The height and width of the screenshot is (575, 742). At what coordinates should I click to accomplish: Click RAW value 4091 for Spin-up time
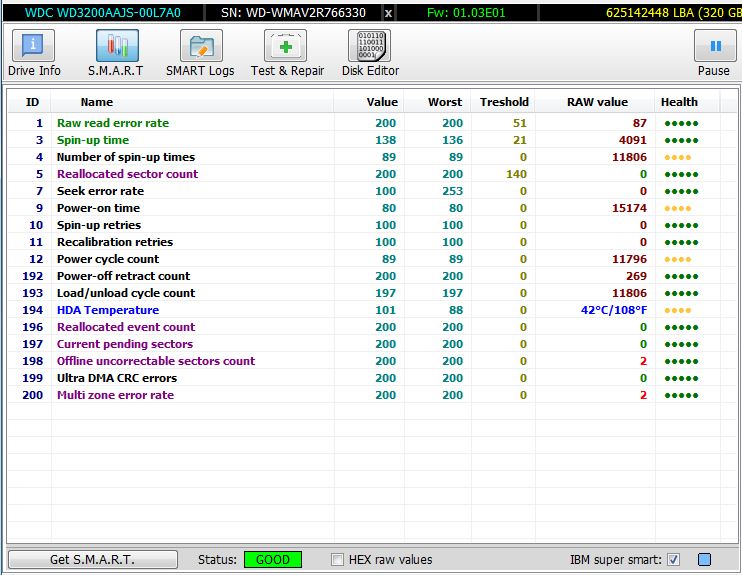(x=633, y=140)
